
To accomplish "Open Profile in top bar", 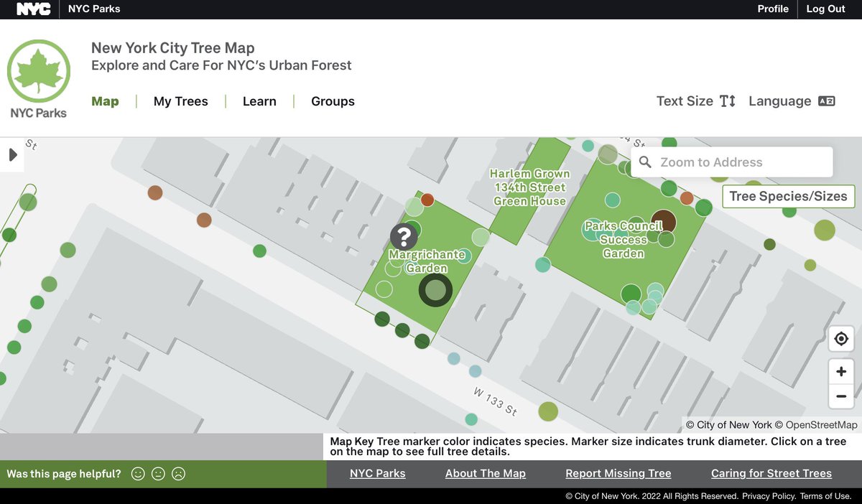I will pos(773,9).
